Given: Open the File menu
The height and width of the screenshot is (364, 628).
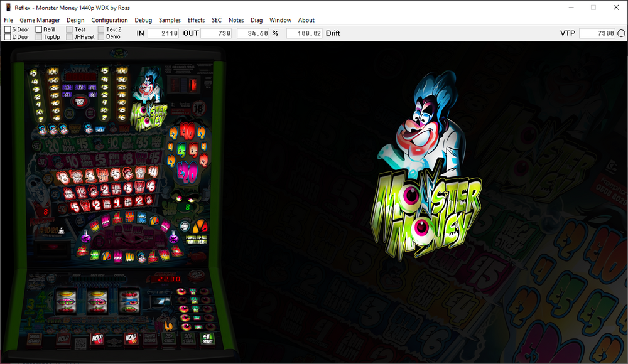Looking at the screenshot, I should [x=8, y=20].
